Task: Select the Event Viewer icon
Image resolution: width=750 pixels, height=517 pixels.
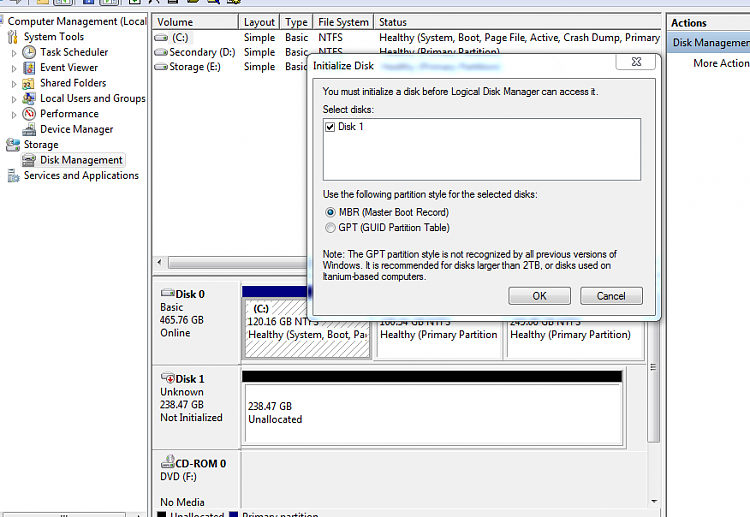Action: tap(29, 67)
